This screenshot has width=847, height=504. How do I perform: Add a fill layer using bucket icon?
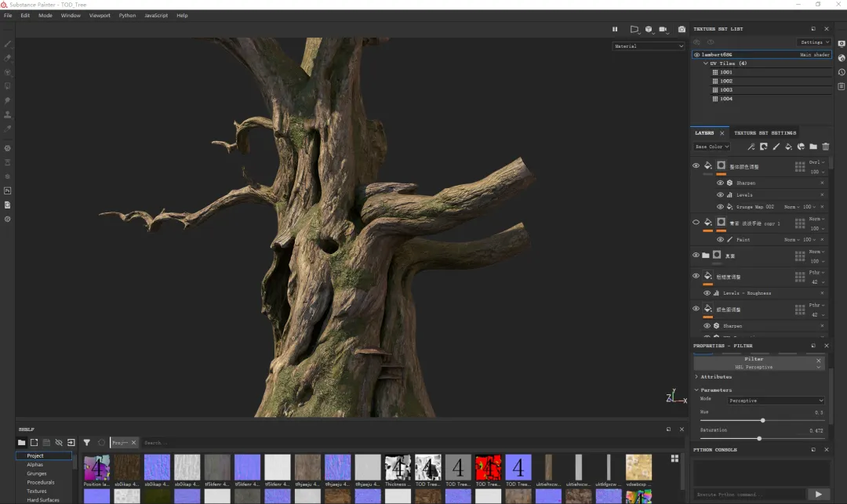click(788, 147)
